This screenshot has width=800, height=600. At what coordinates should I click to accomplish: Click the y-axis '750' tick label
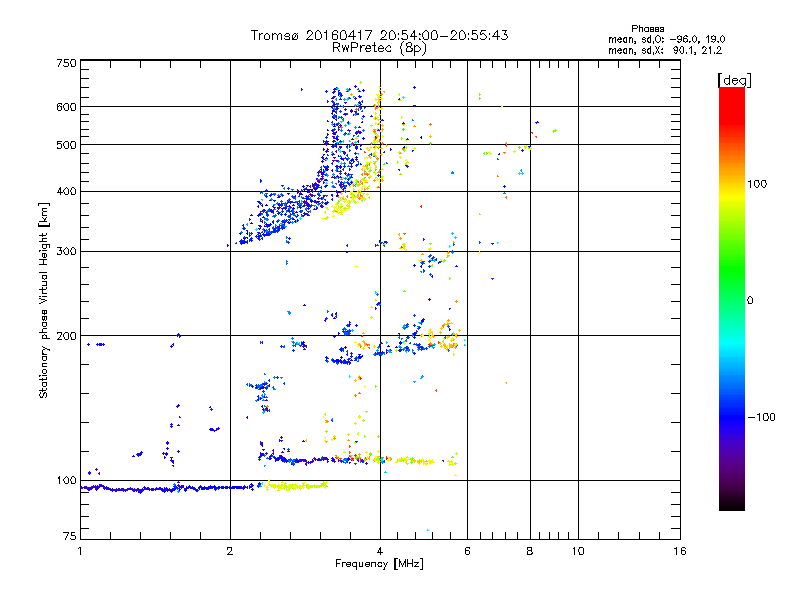(x=66, y=63)
